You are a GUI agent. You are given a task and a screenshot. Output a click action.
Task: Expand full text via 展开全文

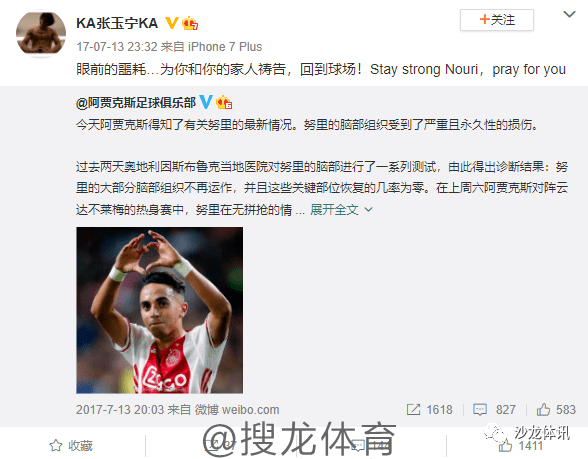click(x=334, y=210)
